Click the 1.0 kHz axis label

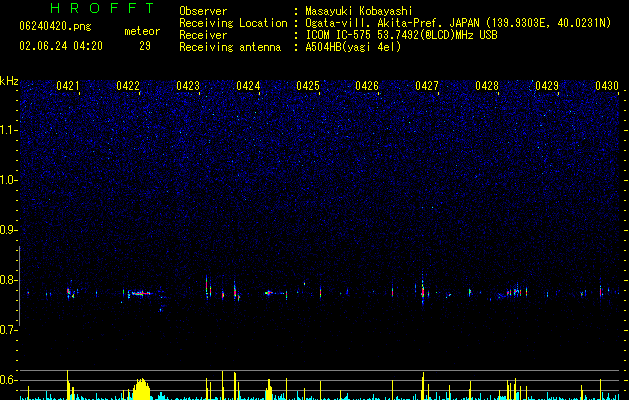click(x=9, y=180)
